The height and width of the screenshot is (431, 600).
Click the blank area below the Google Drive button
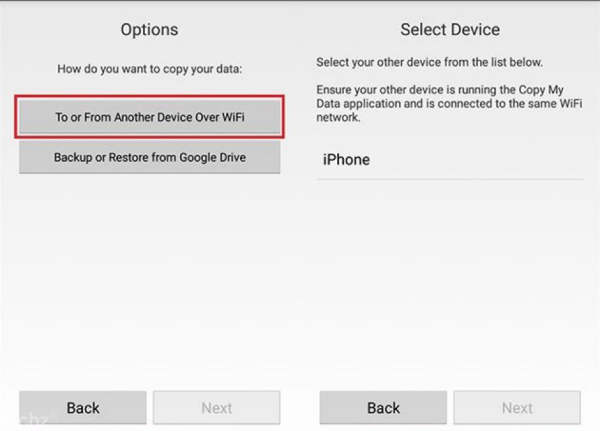click(150, 280)
